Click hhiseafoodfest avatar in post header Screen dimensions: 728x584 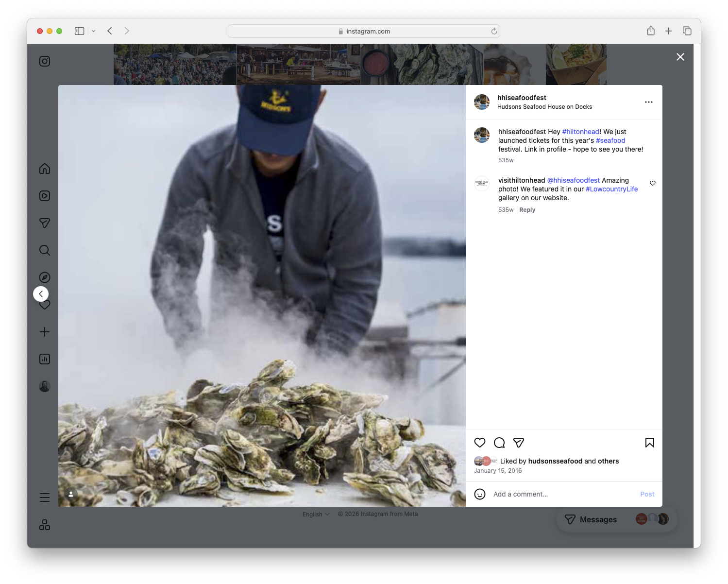point(482,102)
